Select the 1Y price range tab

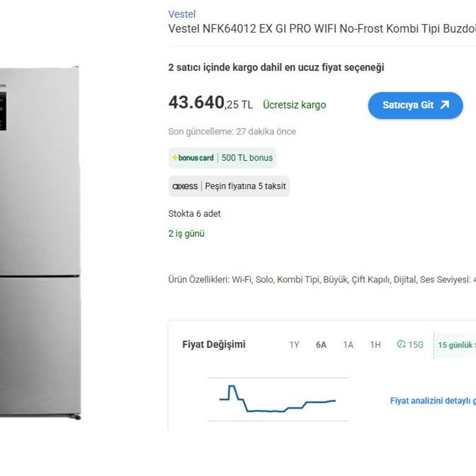[x=294, y=345]
